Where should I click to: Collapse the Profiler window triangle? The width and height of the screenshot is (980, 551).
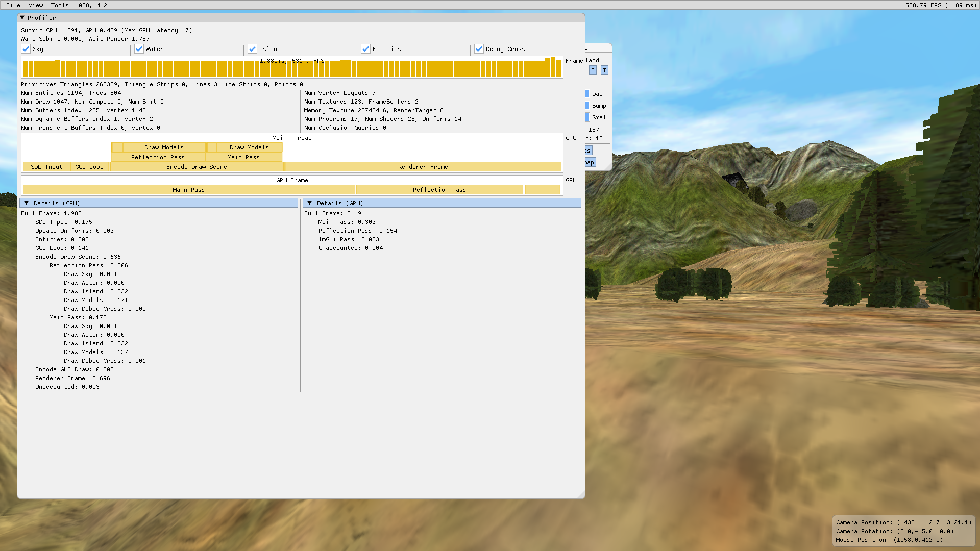22,18
